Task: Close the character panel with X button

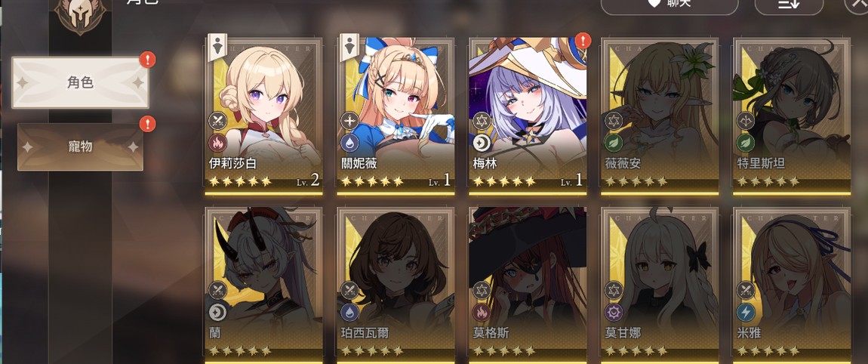Action: (857, 4)
